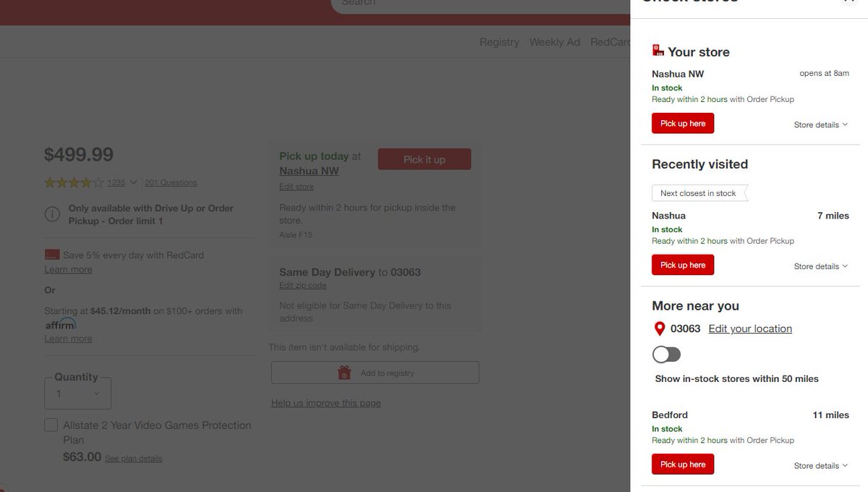Click the RedCard icon next to Save 5%
Viewport: 868px width, 492px height.
tap(51, 255)
